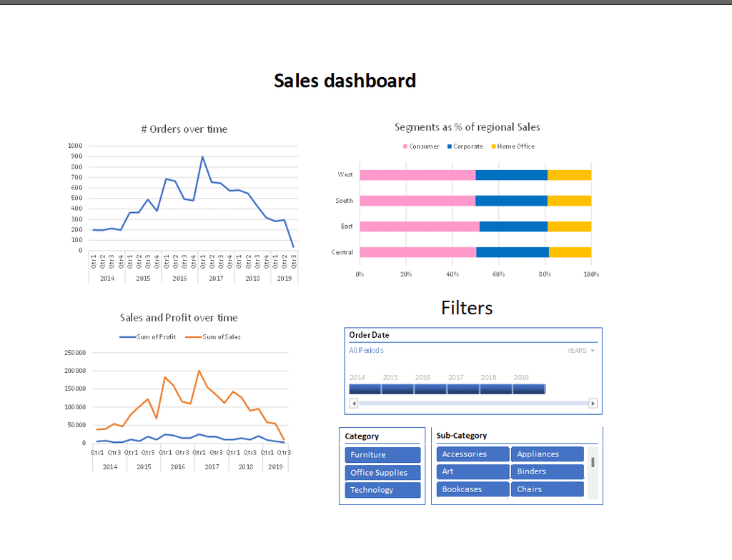Click the Filters heading text
732x560 pixels.
pos(467,308)
